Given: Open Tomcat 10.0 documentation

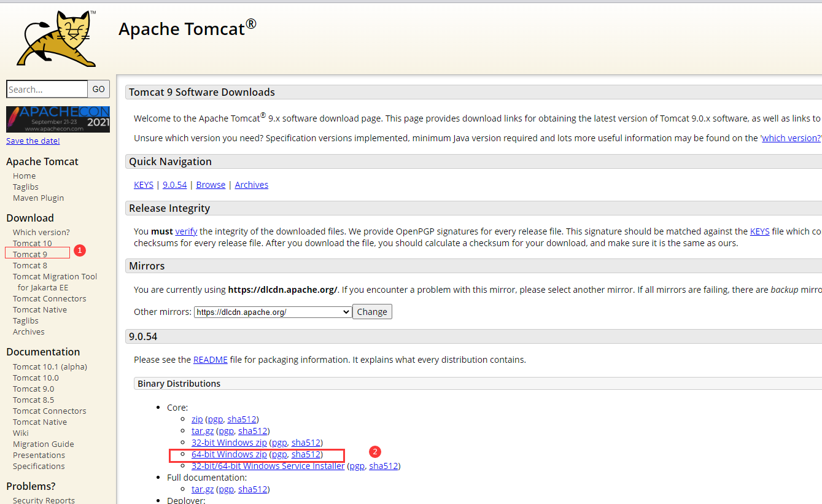Looking at the screenshot, I should (x=36, y=378).
